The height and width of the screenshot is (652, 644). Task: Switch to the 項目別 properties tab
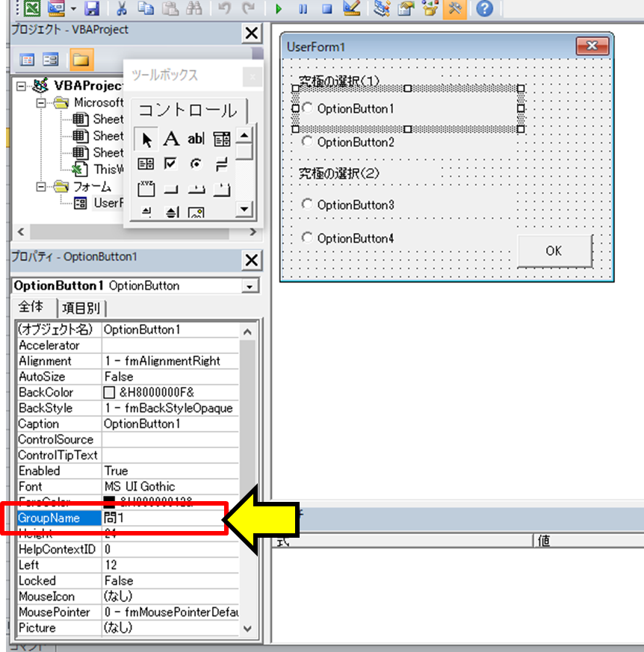[81, 308]
